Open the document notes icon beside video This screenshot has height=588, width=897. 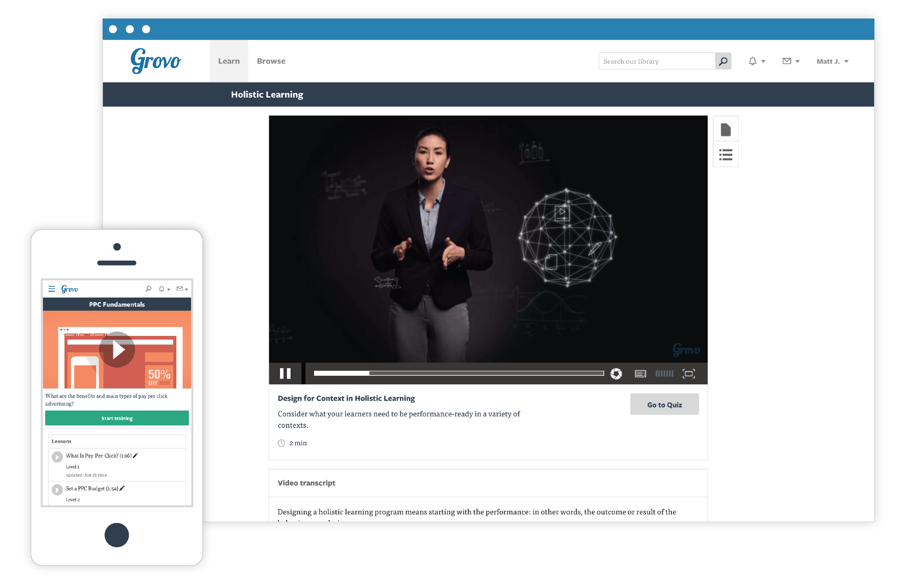726,130
